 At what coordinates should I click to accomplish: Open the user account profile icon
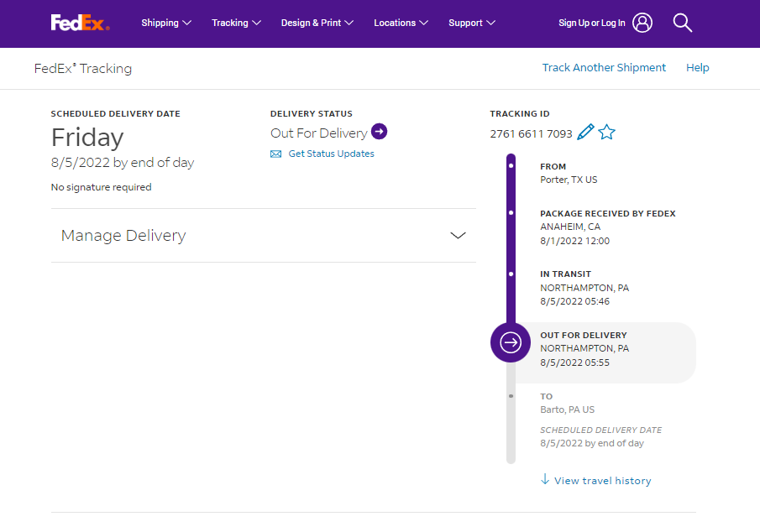pyautogui.click(x=642, y=23)
